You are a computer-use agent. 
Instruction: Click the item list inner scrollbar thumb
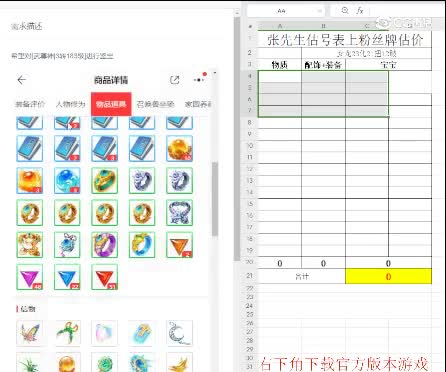[x=215, y=199]
